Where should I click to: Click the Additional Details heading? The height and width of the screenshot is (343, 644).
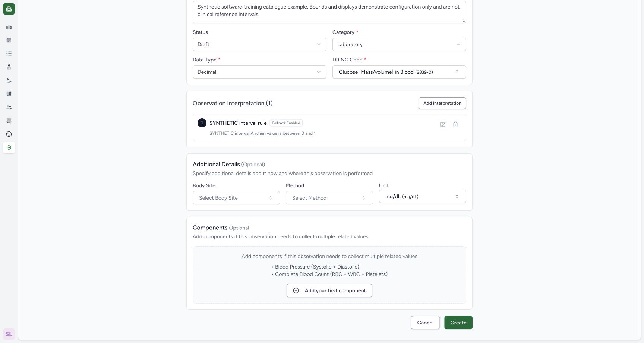point(216,164)
